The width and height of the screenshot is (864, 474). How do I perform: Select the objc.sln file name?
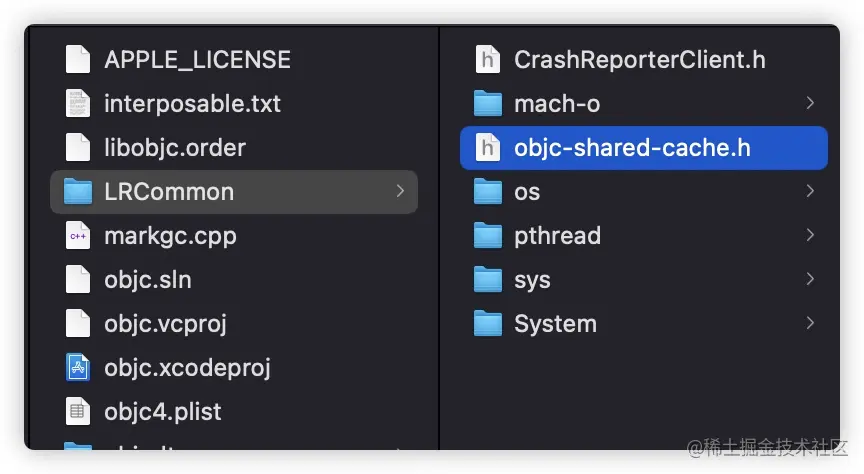click(x=148, y=280)
